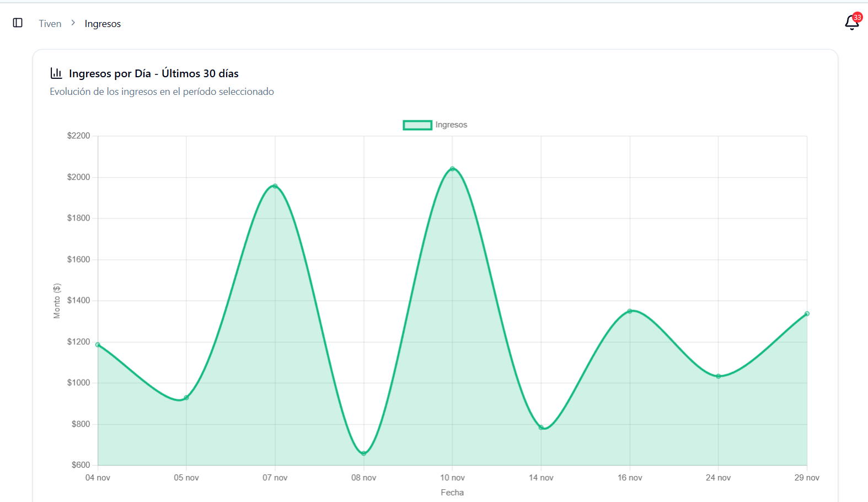
Task: Click the breadcrumb chevron separator
Action: [73, 23]
